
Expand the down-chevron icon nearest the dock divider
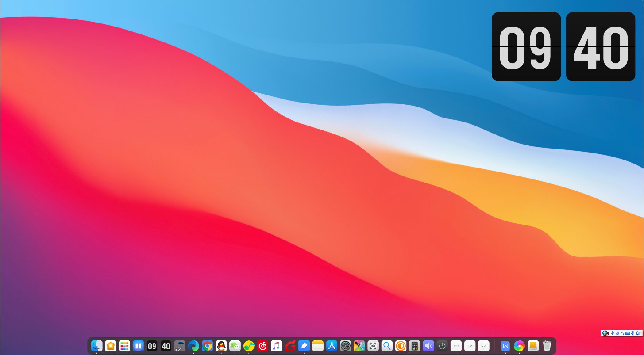[x=484, y=346]
